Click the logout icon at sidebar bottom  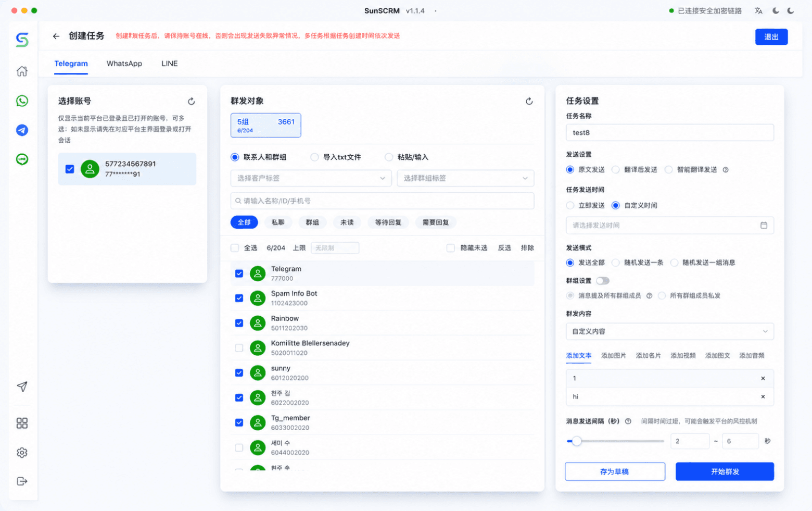click(x=22, y=481)
